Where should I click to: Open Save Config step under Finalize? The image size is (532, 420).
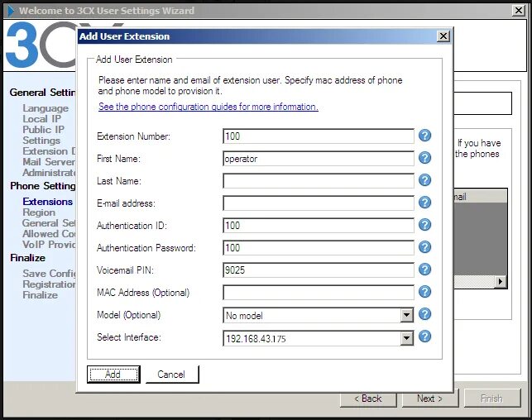click(x=49, y=274)
